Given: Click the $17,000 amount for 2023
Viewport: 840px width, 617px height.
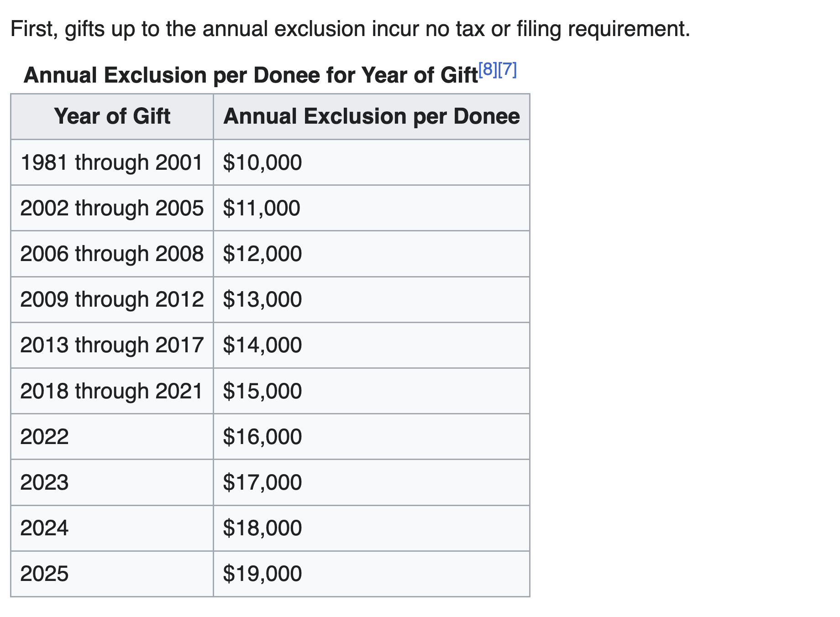Looking at the screenshot, I should (x=262, y=482).
